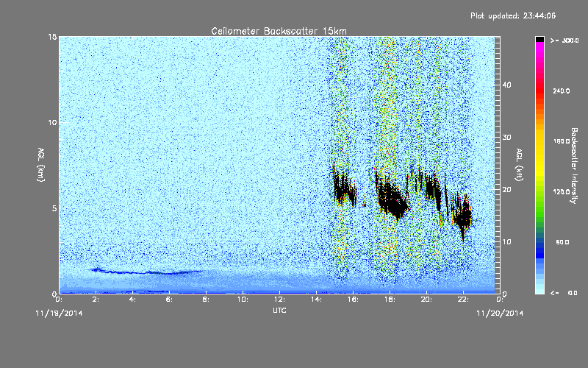This screenshot has height=368, width=588.
Task: Click the end date label 11/20/2014
Action: (500, 314)
